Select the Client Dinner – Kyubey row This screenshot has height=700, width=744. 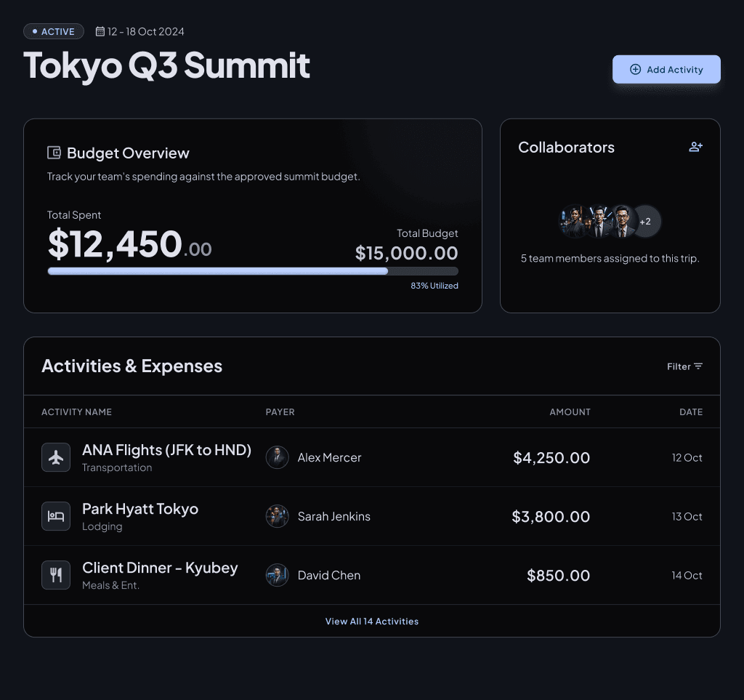tap(372, 575)
